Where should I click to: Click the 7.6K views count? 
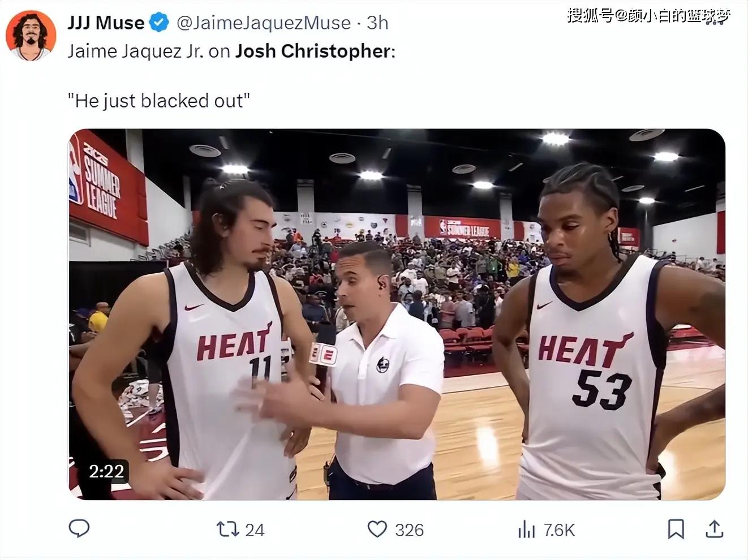[559, 529]
